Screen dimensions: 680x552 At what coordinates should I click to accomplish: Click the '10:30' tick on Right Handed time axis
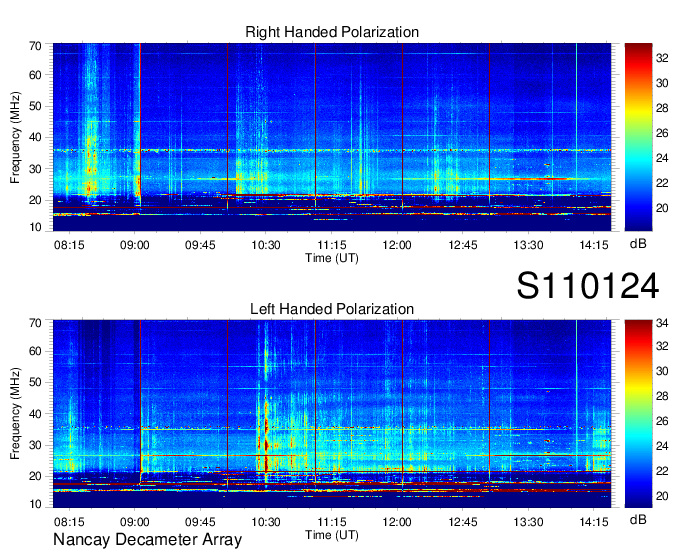(266, 245)
